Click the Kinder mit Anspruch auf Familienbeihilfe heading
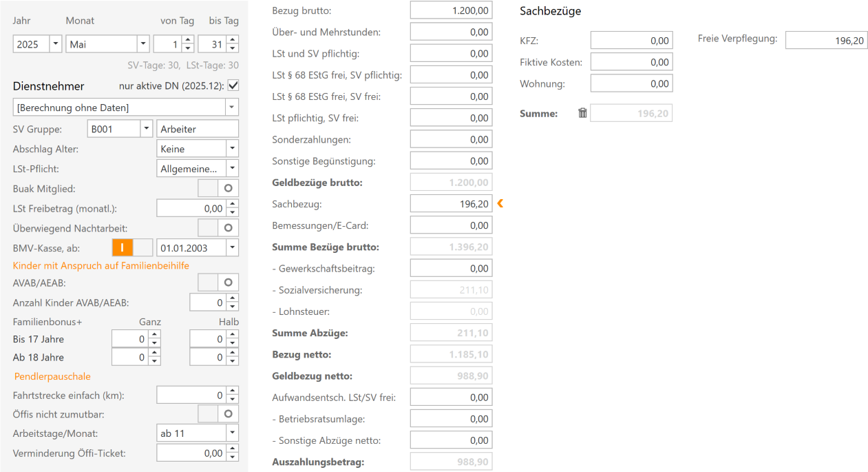868x472 pixels. coord(100,265)
